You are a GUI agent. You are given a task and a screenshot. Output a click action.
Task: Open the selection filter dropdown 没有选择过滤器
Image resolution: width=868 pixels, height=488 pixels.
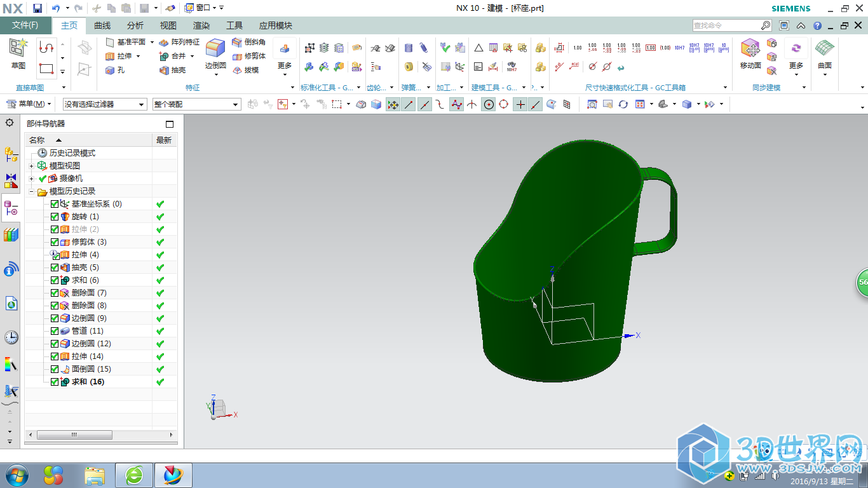tap(105, 104)
